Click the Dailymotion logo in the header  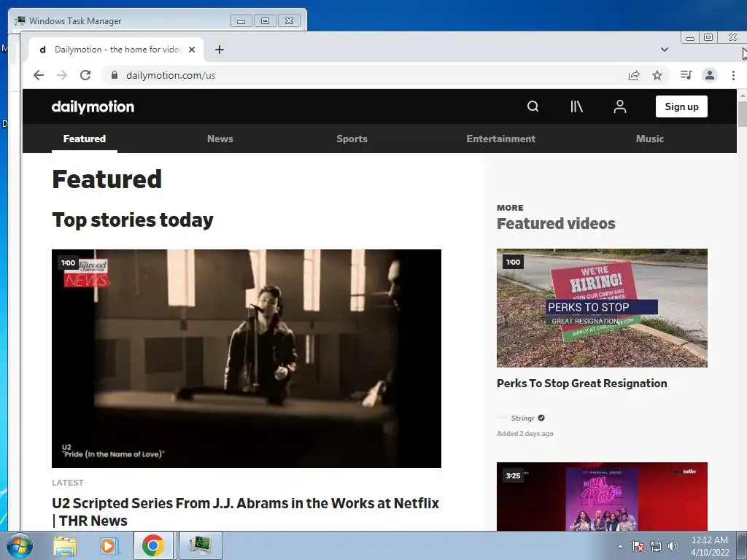[93, 106]
